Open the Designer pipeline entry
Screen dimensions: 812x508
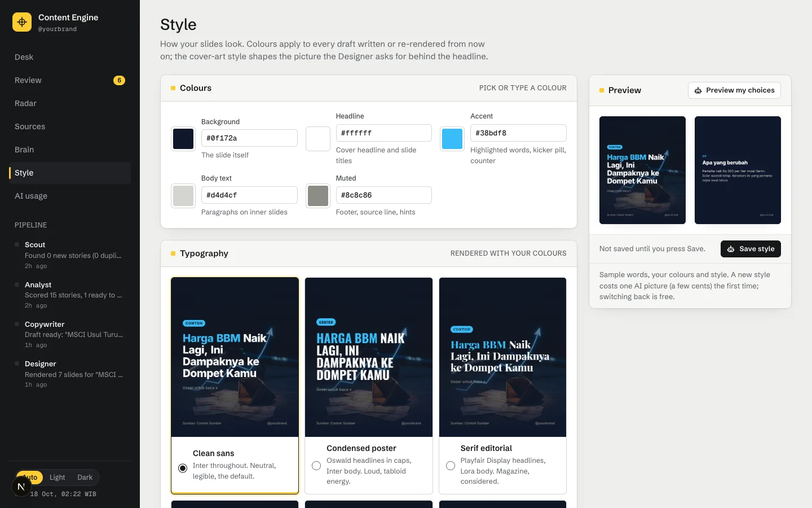tap(70, 374)
